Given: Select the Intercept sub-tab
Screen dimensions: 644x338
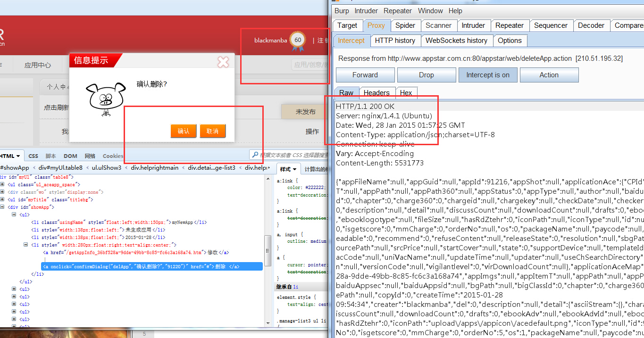Looking at the screenshot, I should [x=351, y=41].
